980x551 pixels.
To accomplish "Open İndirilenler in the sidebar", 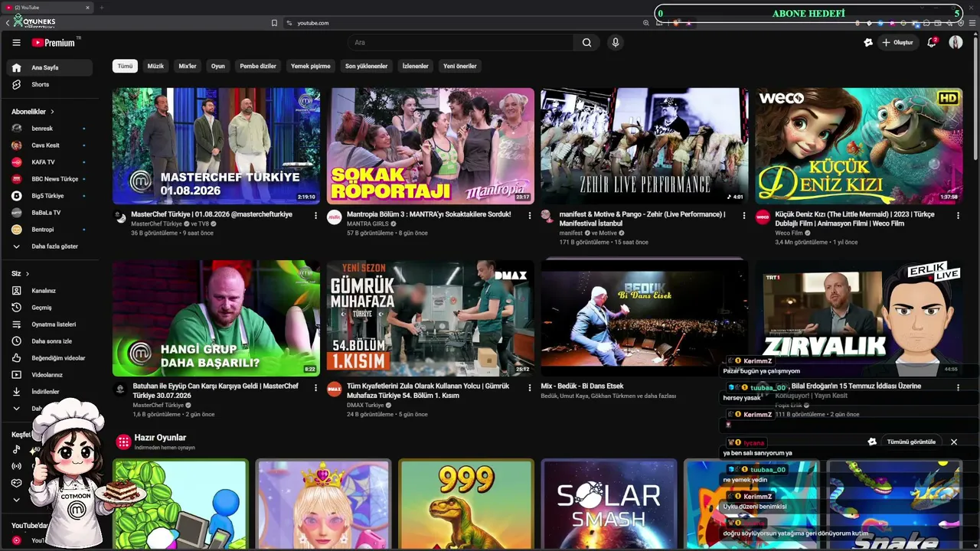I will [50, 392].
